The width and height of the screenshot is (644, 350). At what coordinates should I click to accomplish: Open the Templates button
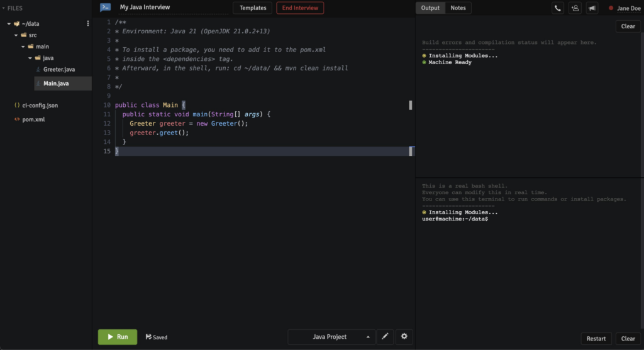(x=253, y=8)
